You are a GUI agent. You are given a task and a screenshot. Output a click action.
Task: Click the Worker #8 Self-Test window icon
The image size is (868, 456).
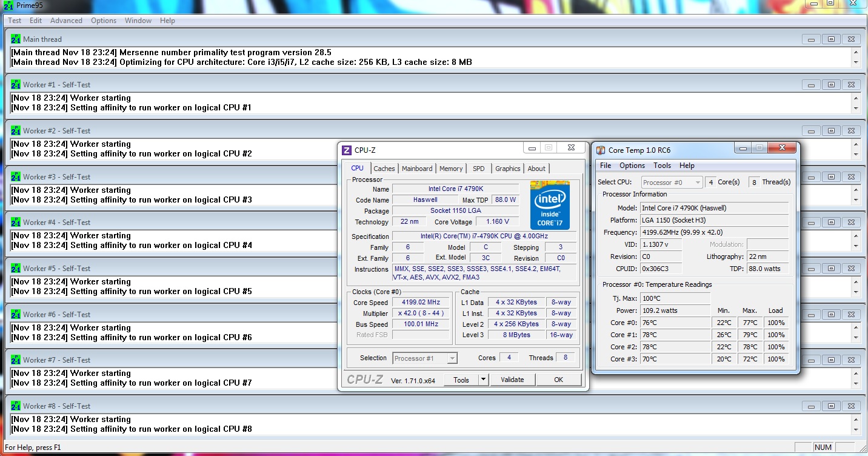click(x=16, y=406)
